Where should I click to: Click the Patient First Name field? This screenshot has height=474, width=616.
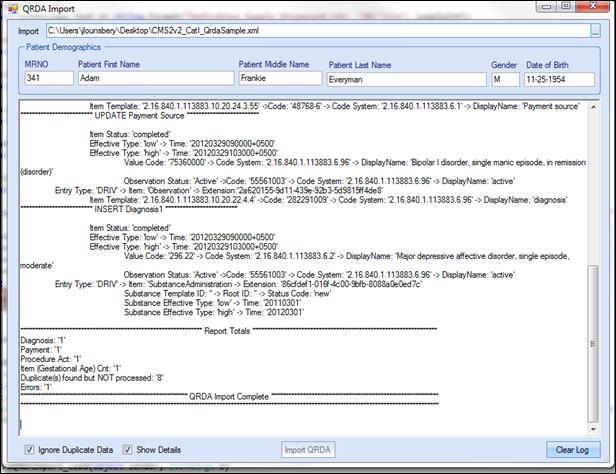(154, 78)
